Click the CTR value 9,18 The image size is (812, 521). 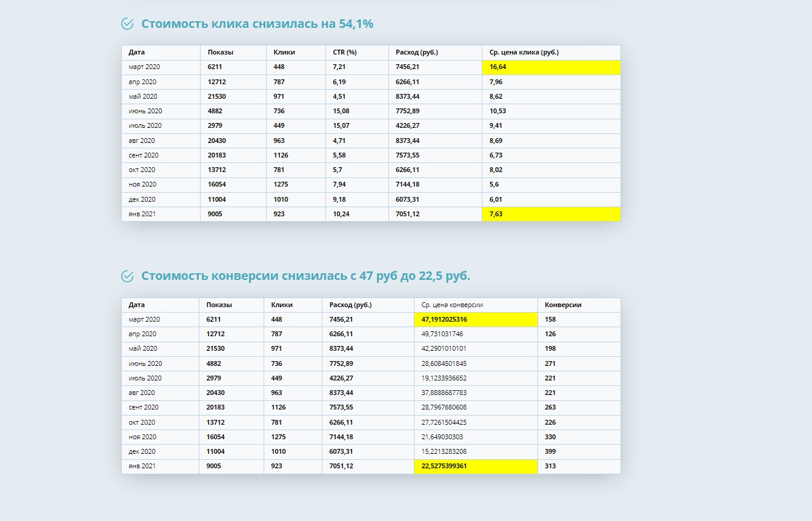tap(339, 199)
